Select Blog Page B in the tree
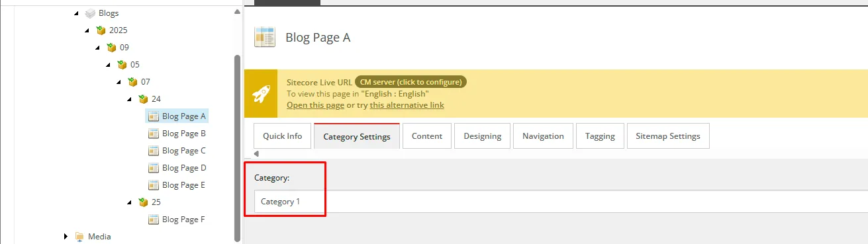Image resolution: width=868 pixels, height=244 pixels. click(184, 134)
